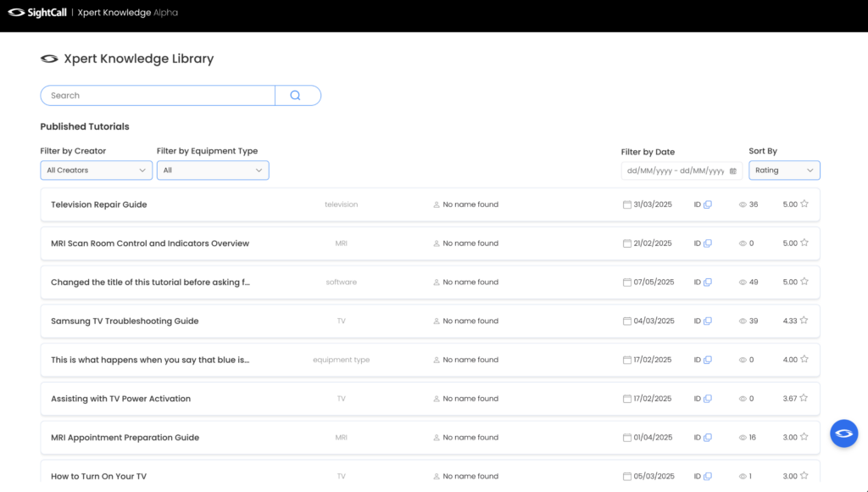Click the Xpert Knowledge Library logo icon
868x492 pixels.
click(x=49, y=59)
